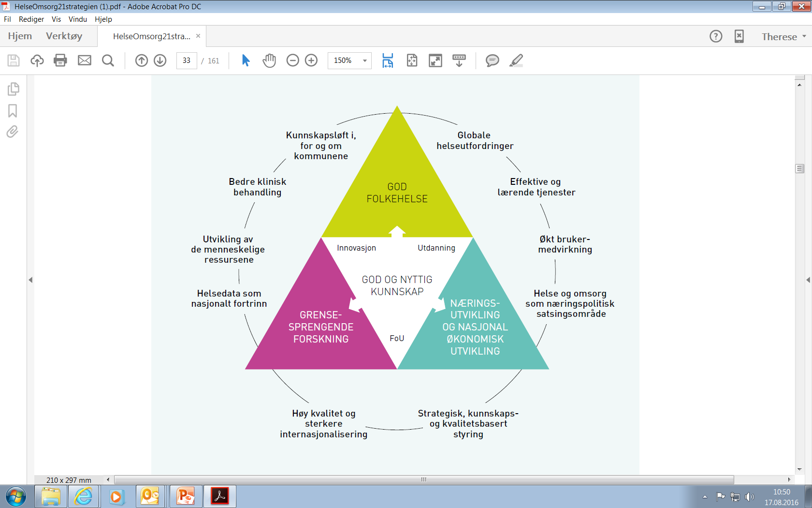Activate the Hand pan tool

click(269, 60)
